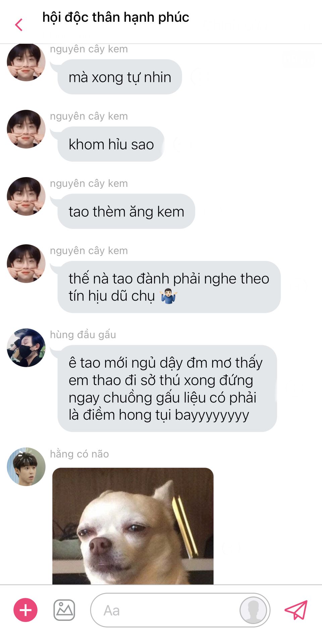Open the chihuahua dog image
This screenshot has width=322, height=644.
tap(133, 526)
